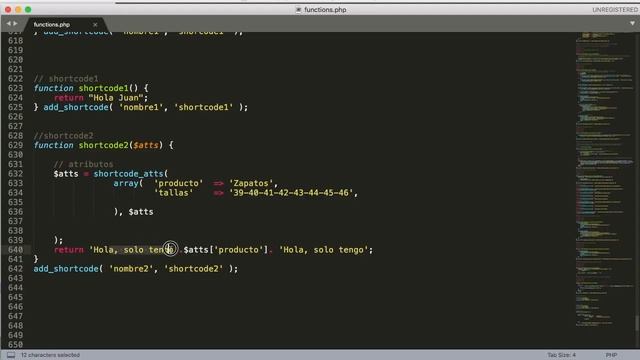Click the 'tallas' key string
Screen dimensions: 640x360
(173, 193)
